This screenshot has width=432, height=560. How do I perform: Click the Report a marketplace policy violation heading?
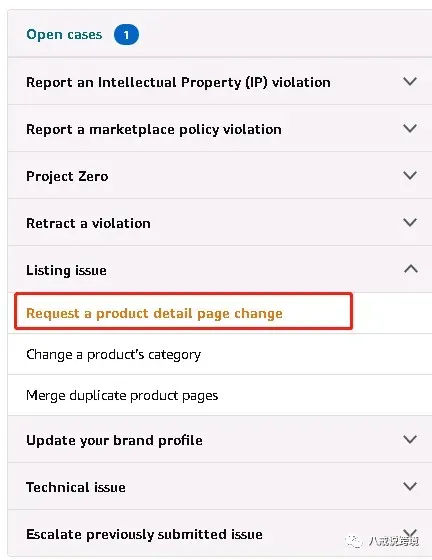[154, 130]
